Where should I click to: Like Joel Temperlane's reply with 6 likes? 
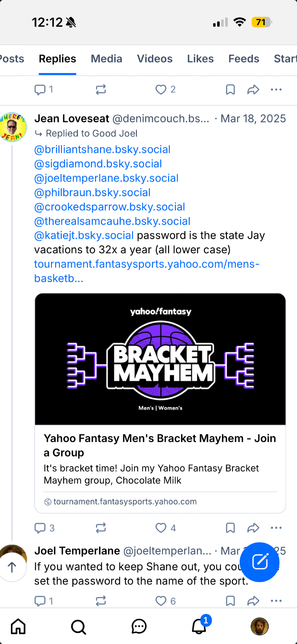click(x=161, y=601)
